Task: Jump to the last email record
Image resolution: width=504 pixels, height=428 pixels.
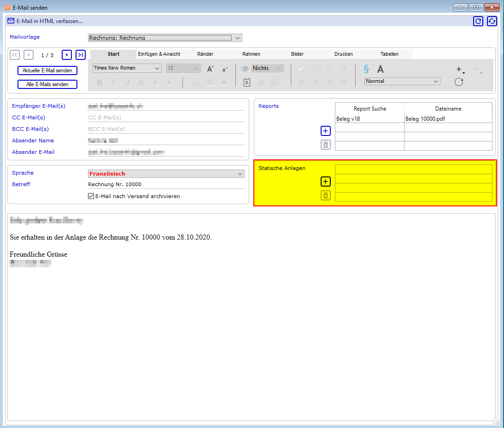Action: (81, 55)
